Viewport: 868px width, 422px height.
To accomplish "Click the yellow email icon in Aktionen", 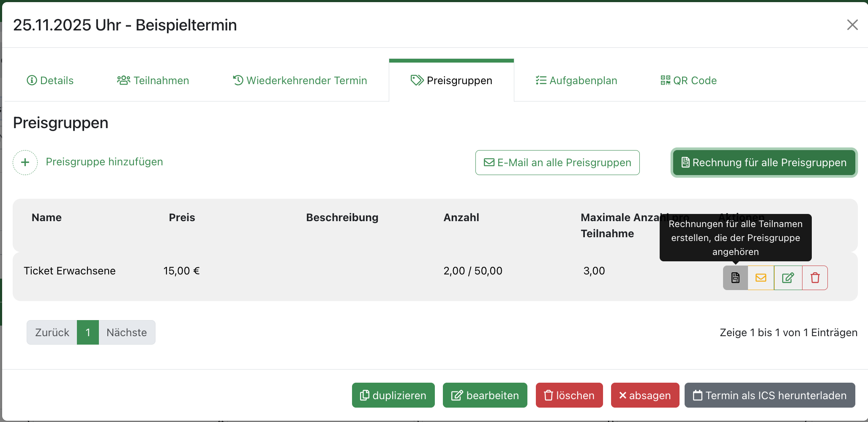I will (x=761, y=278).
